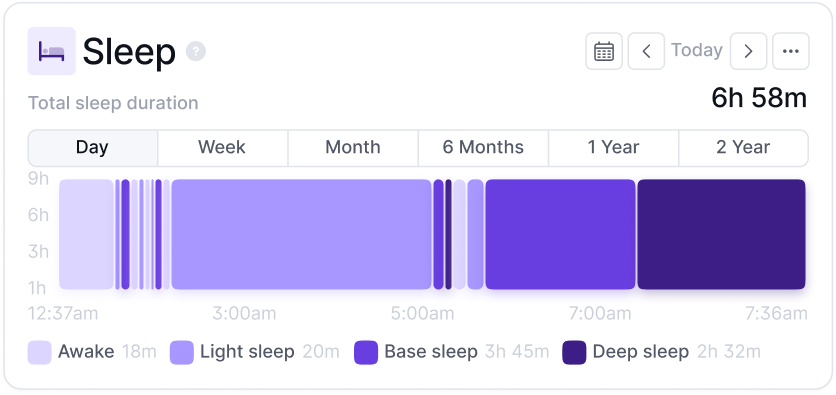Switch to the Week tab

point(222,148)
